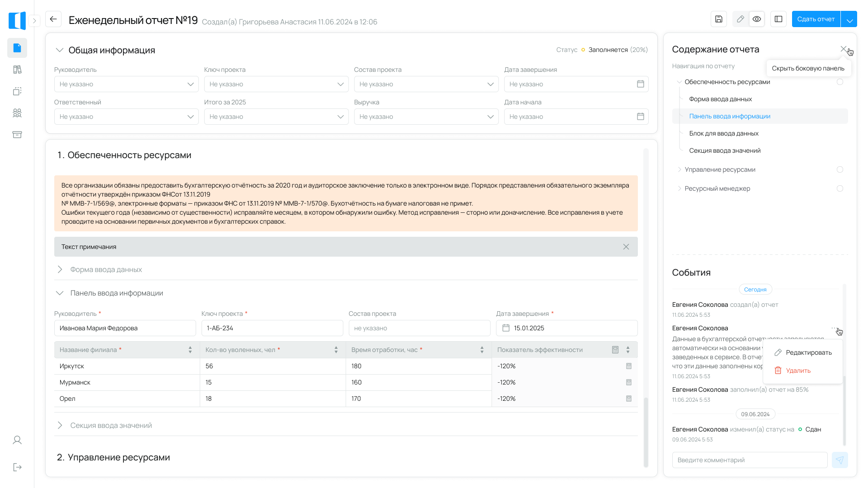The width and height of the screenshot is (868, 488).
Task: Click status circle next to Управление ресурсами
Action: click(840, 169)
